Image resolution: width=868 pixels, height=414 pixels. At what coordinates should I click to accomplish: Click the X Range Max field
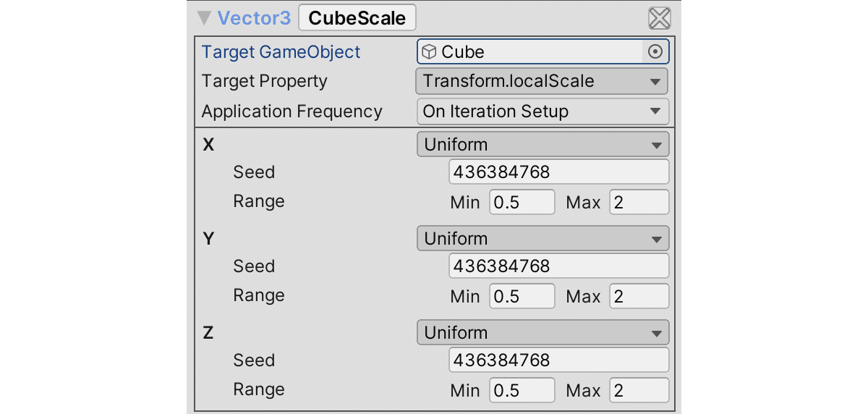(639, 203)
